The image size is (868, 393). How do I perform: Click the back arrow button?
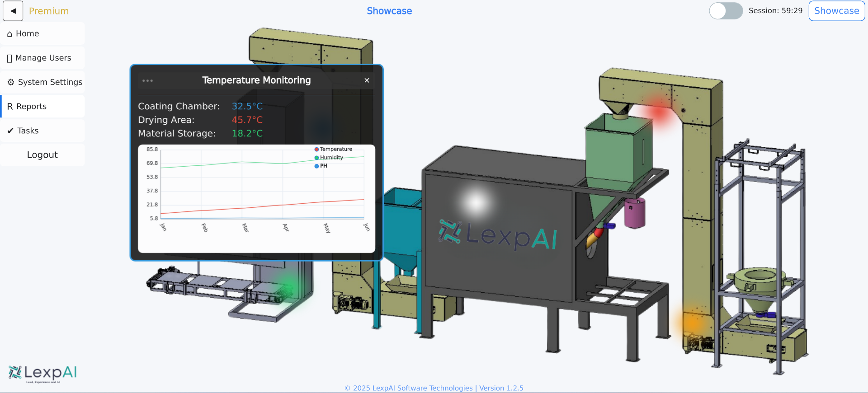pyautogui.click(x=13, y=11)
